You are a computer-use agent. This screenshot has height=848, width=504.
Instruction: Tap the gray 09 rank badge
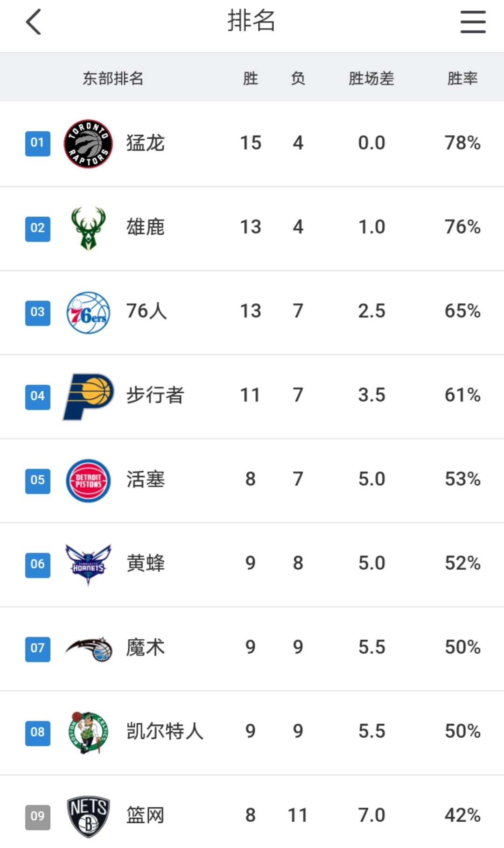click(x=38, y=816)
